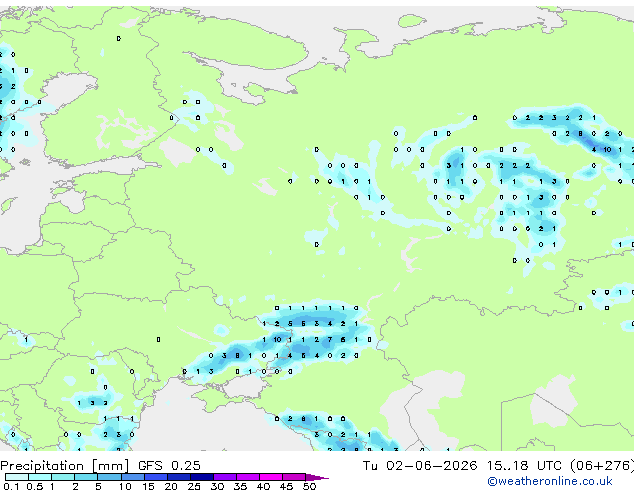
Task: Click the "20" legend scale label
Action: tap(171, 486)
